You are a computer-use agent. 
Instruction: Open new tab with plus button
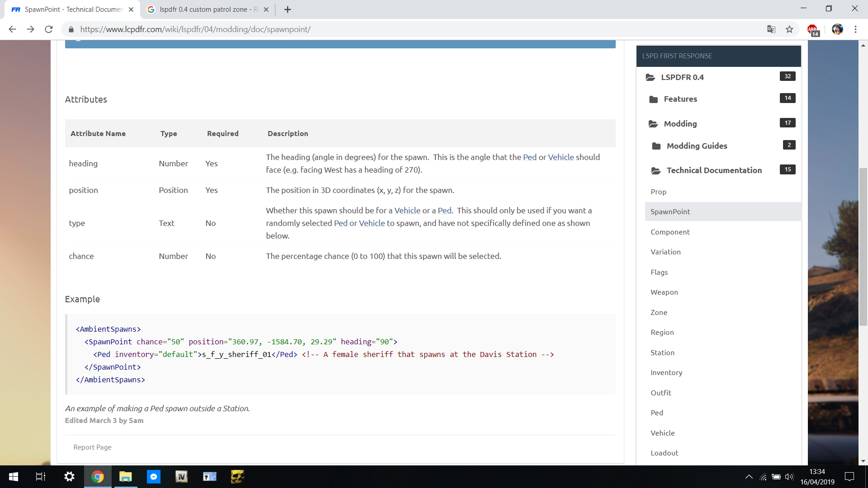click(288, 9)
